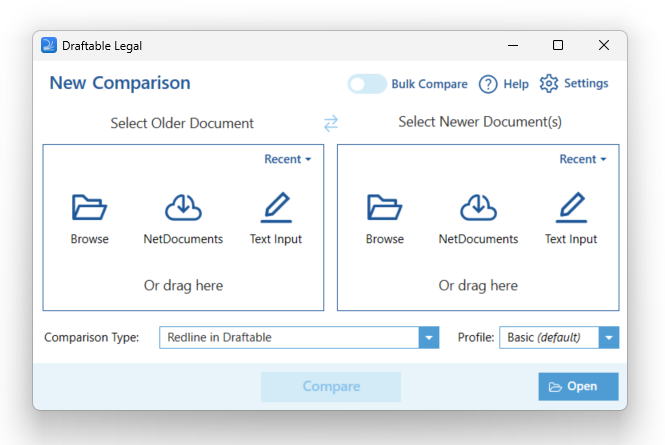
Task: Click the Select Newer Document(s) label
Action: [x=480, y=122]
